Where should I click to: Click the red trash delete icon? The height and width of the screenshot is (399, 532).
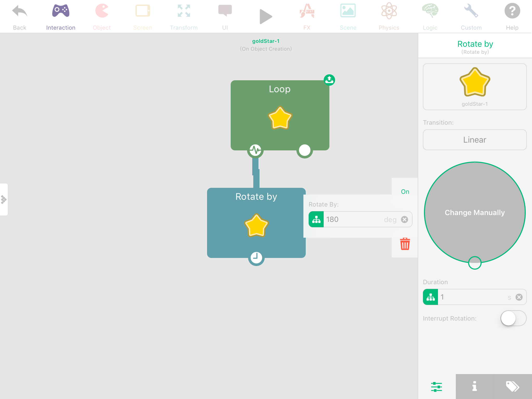[405, 244]
